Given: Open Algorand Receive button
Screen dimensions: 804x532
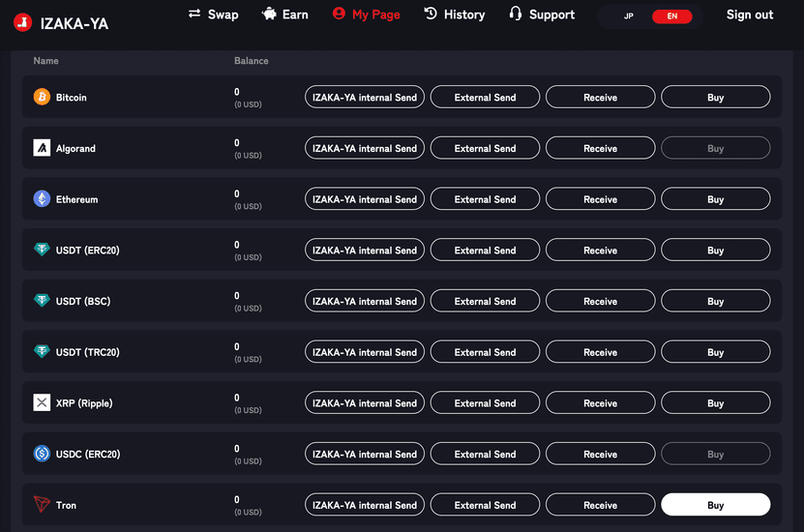Looking at the screenshot, I should [601, 148].
